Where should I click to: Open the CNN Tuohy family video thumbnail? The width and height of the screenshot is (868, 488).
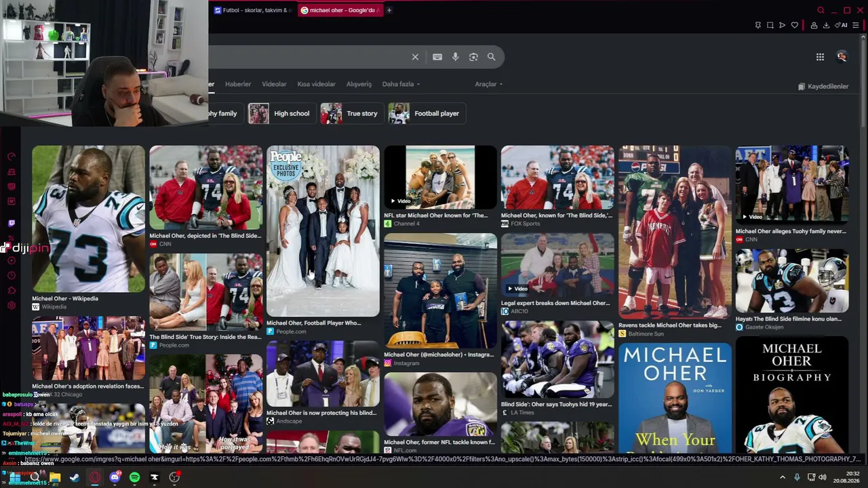point(792,185)
